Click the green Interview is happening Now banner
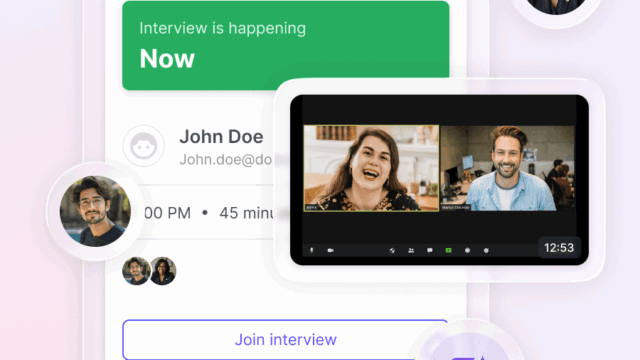The width and height of the screenshot is (640, 360). point(286,45)
